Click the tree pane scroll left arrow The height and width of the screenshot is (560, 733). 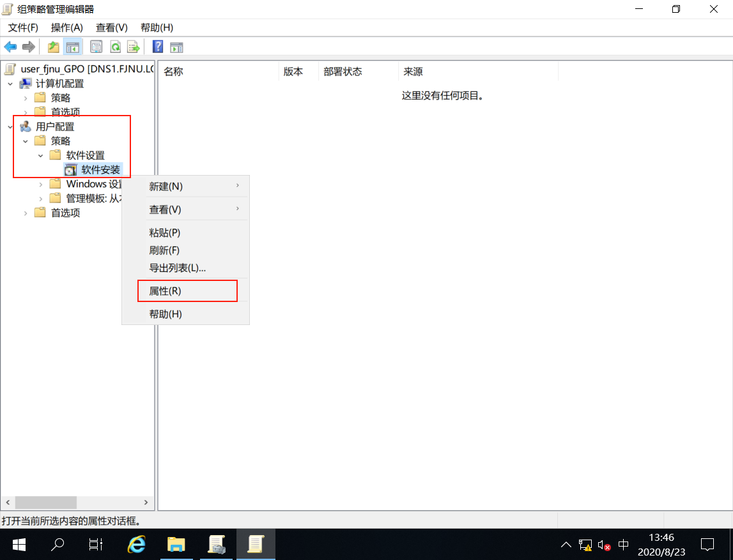[x=8, y=503]
